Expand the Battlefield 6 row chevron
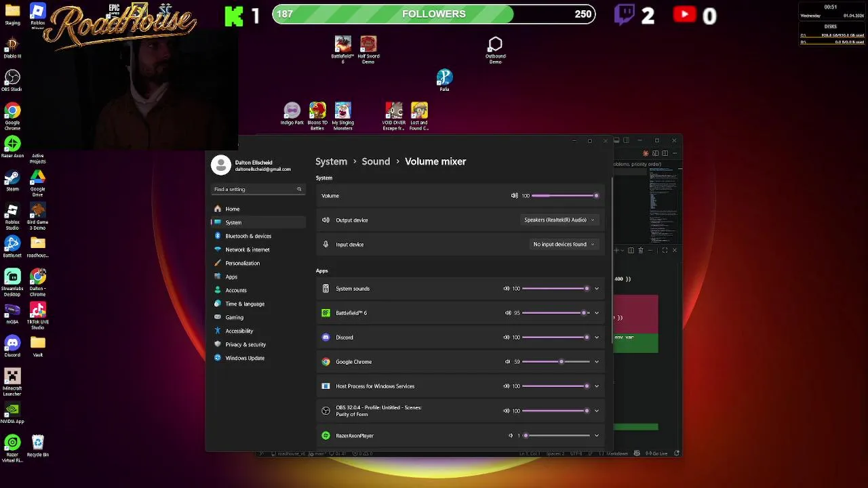This screenshot has width=868, height=488. pyautogui.click(x=597, y=313)
